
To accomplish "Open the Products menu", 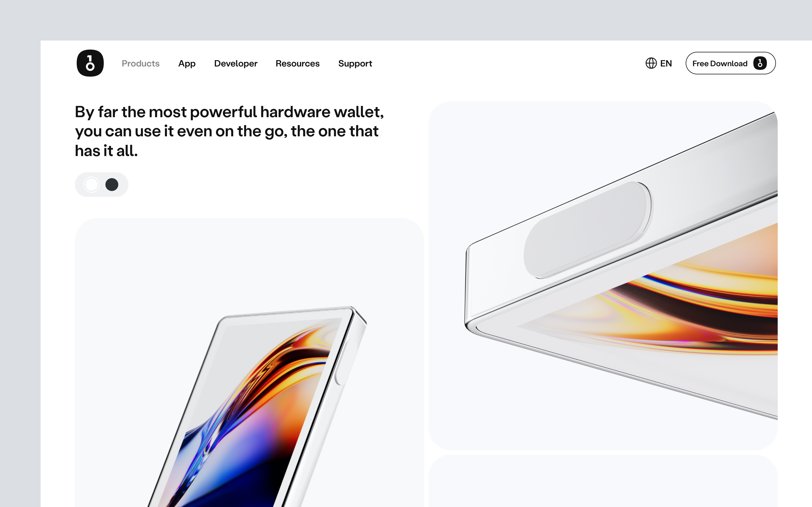I will (141, 63).
